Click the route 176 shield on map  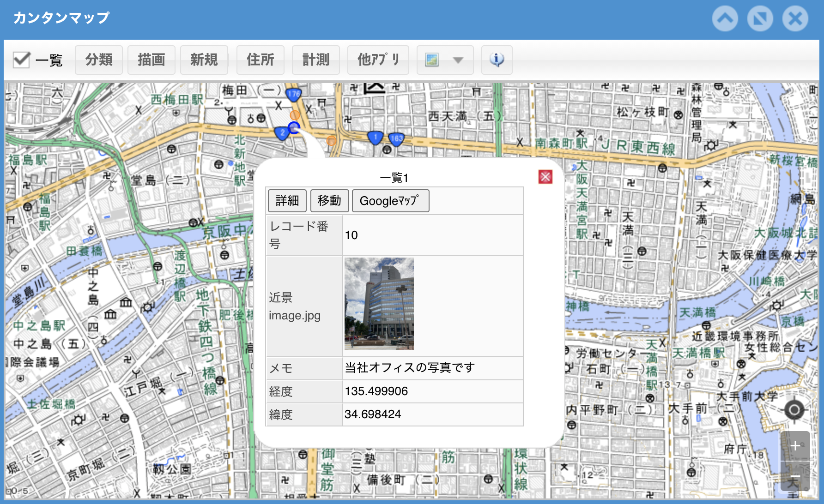click(294, 95)
